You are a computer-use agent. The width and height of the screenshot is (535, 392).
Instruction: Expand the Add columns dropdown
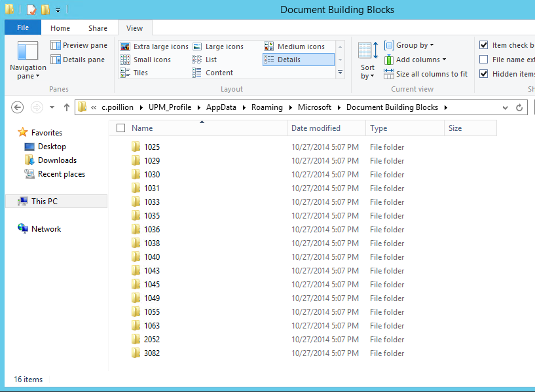click(415, 60)
